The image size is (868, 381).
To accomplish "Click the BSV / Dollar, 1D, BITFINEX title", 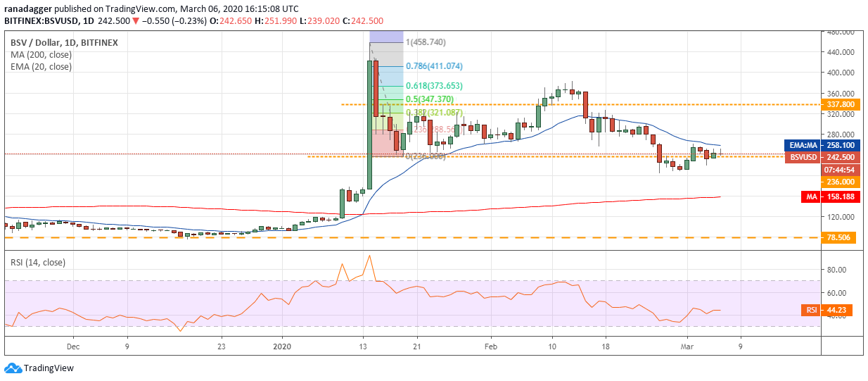I will point(64,42).
